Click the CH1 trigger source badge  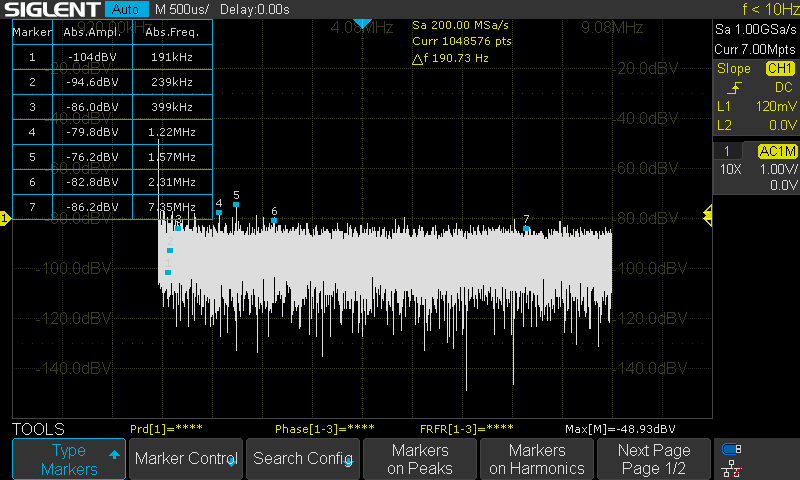(x=780, y=68)
